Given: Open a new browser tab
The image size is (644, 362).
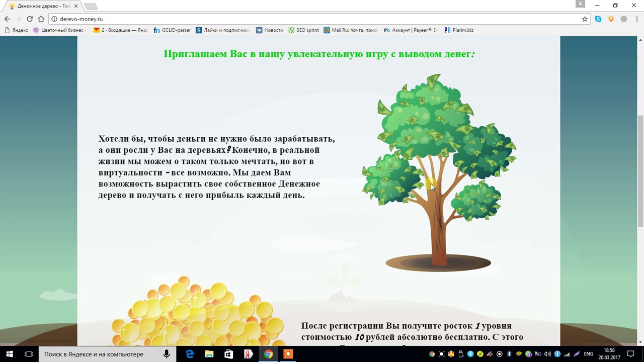Looking at the screenshot, I should coord(91,6).
